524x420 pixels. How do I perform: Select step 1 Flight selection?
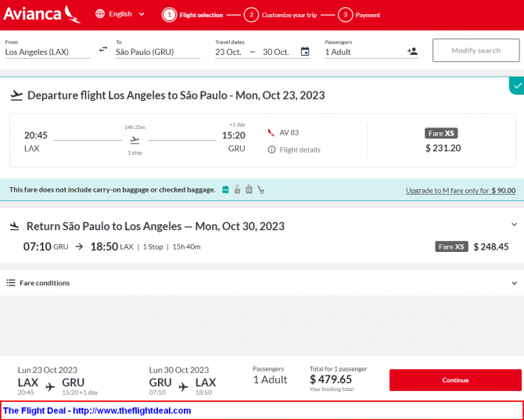click(x=193, y=15)
